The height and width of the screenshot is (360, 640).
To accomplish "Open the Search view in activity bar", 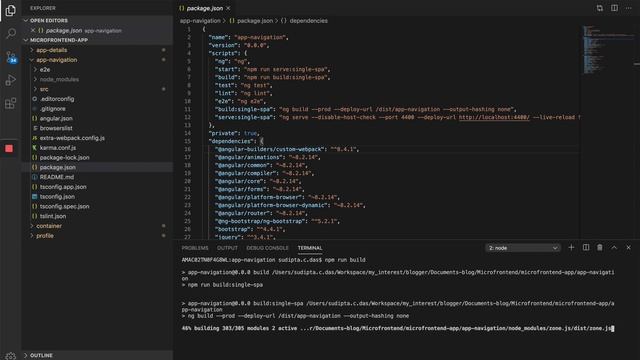I will [x=11, y=33].
